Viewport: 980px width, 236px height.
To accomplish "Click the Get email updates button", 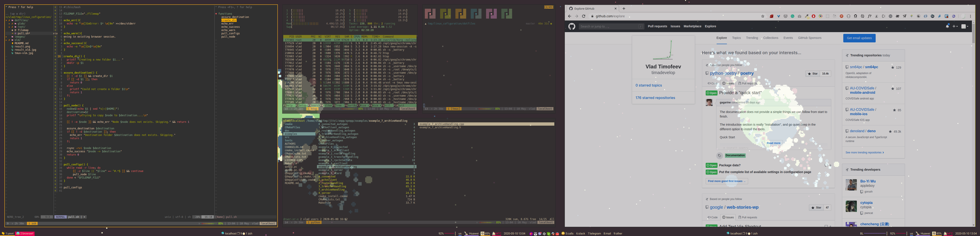I will click(859, 38).
